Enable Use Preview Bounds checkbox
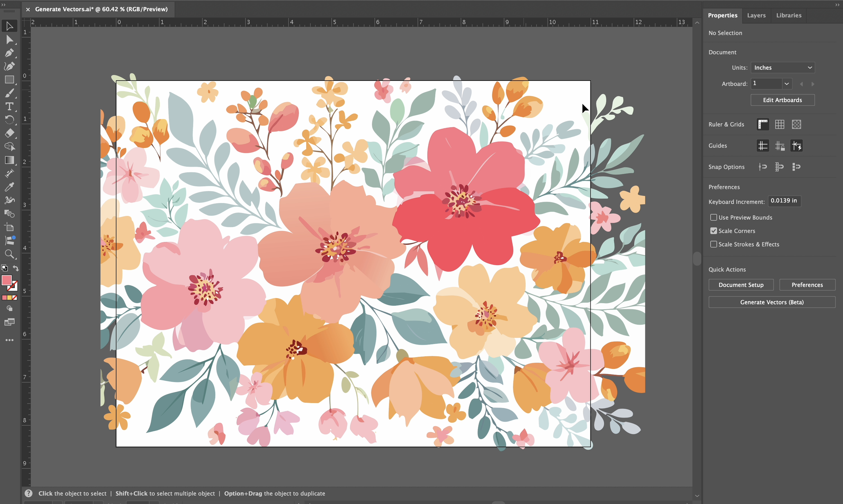 (x=714, y=217)
